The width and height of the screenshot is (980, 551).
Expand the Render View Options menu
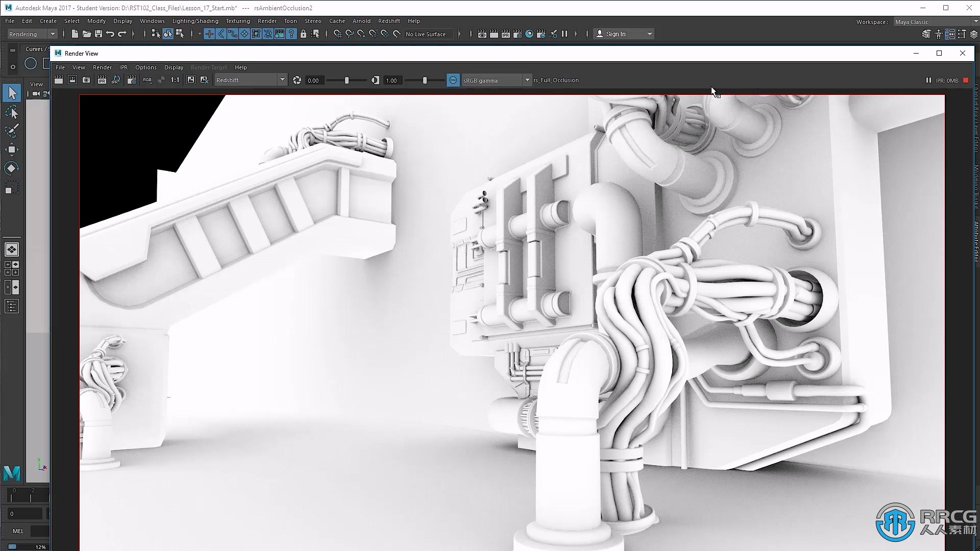pyautogui.click(x=145, y=67)
